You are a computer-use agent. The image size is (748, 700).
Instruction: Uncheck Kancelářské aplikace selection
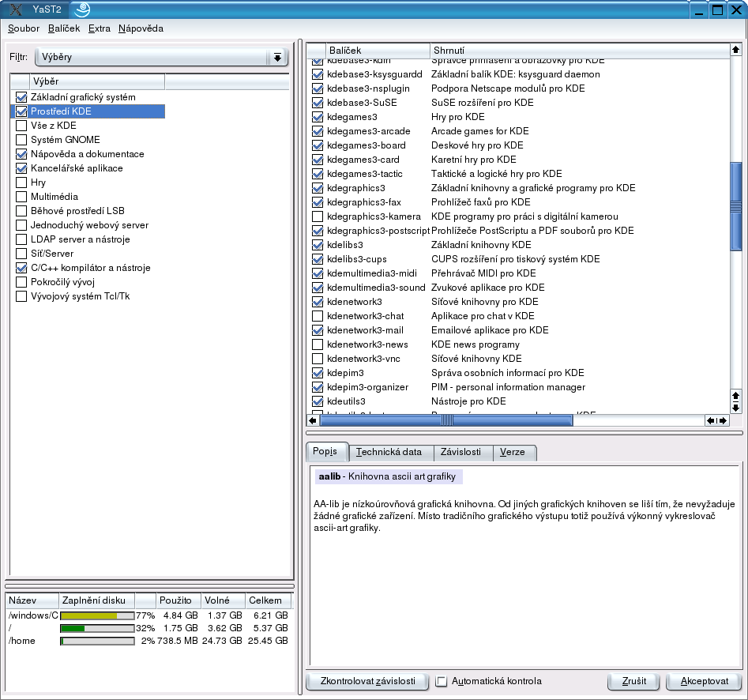tap(21, 168)
